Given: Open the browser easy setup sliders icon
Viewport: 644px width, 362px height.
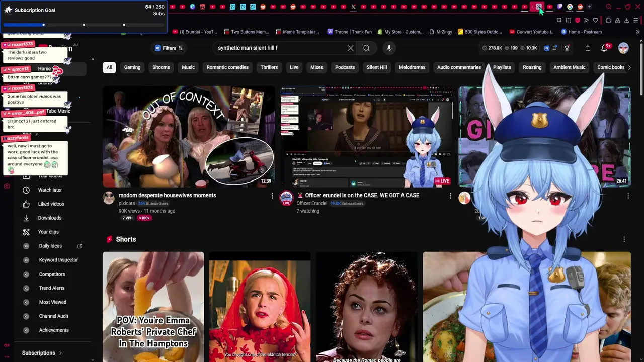Looking at the screenshot, I should (635, 20).
